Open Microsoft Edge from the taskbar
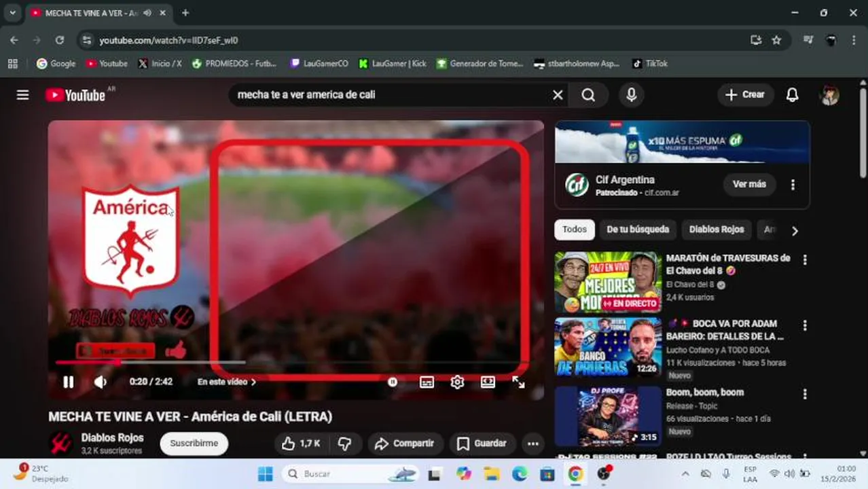Screen dimensions: 868x489 pos(520,474)
